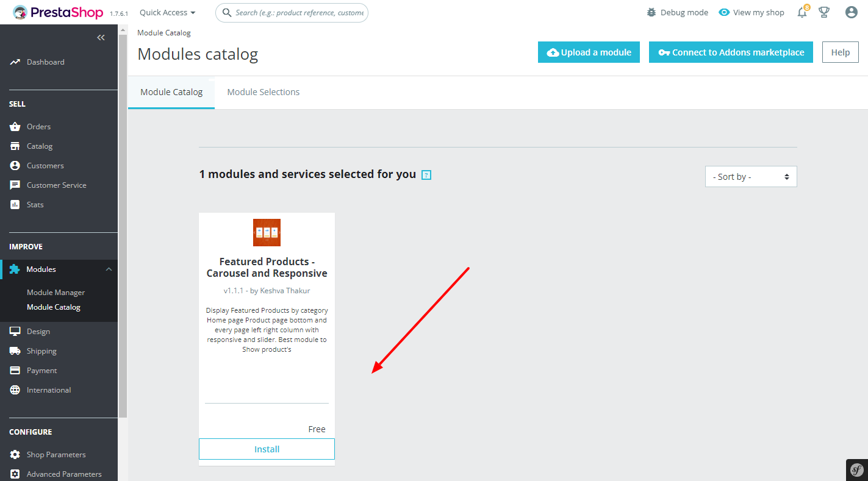868x481 pixels.
Task: Open the user profile avatar icon
Action: [852, 12]
